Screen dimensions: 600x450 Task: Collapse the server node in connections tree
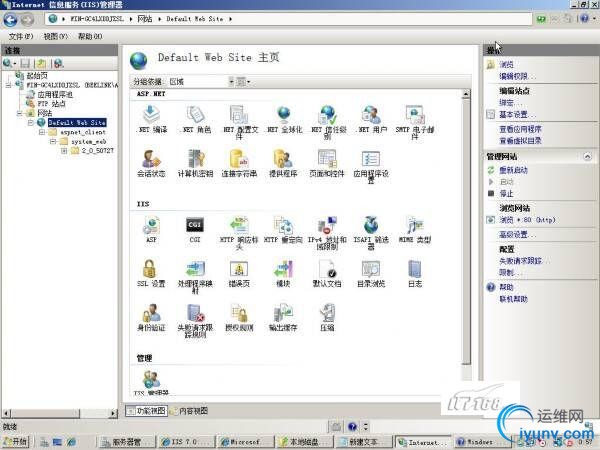click(8, 85)
